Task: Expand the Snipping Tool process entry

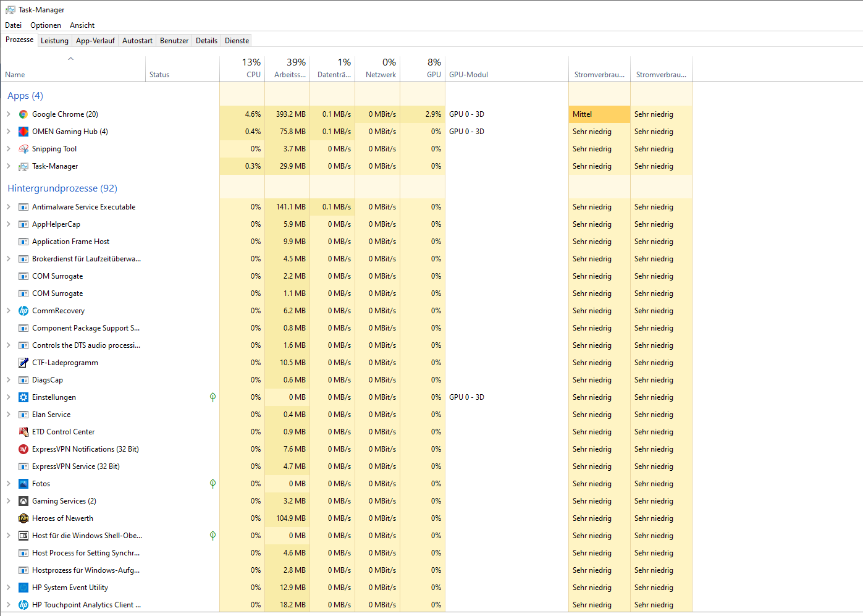Action: [9, 149]
